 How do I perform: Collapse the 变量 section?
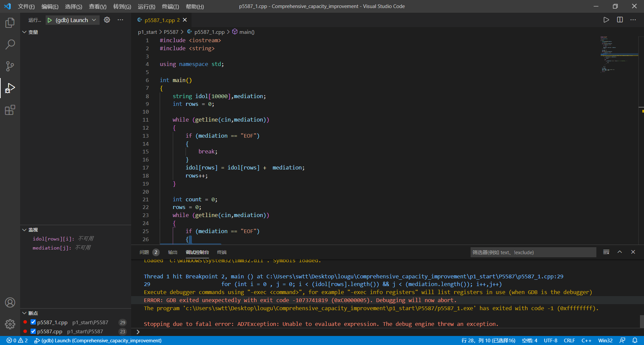(24, 32)
